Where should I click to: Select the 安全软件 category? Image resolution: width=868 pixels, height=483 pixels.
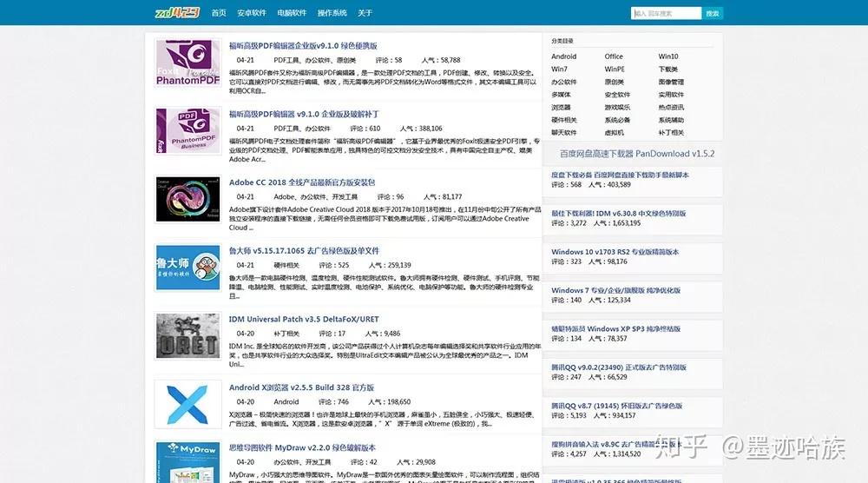pyautogui.click(x=617, y=95)
